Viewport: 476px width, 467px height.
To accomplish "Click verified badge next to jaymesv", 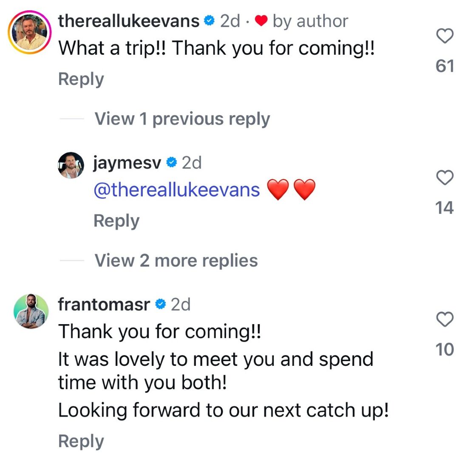I will [x=171, y=162].
